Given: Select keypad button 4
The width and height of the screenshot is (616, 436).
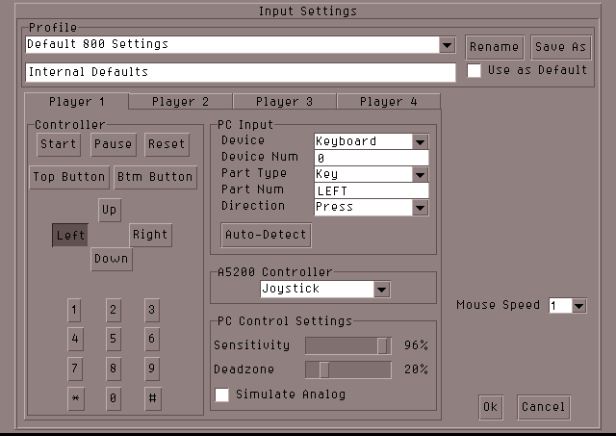Looking at the screenshot, I should (75, 339).
